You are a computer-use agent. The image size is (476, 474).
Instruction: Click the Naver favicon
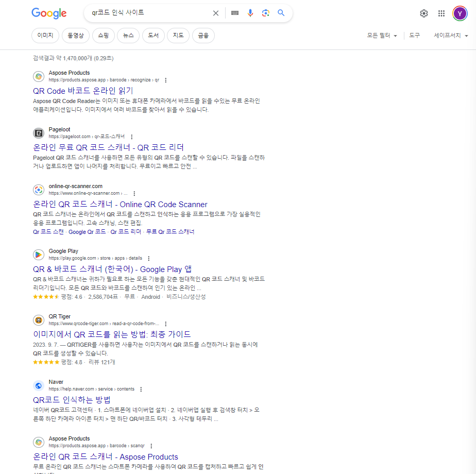tap(39, 385)
